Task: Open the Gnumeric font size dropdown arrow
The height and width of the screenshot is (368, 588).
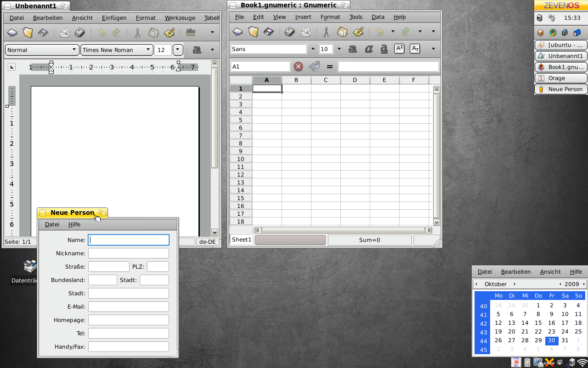Action: [339, 49]
